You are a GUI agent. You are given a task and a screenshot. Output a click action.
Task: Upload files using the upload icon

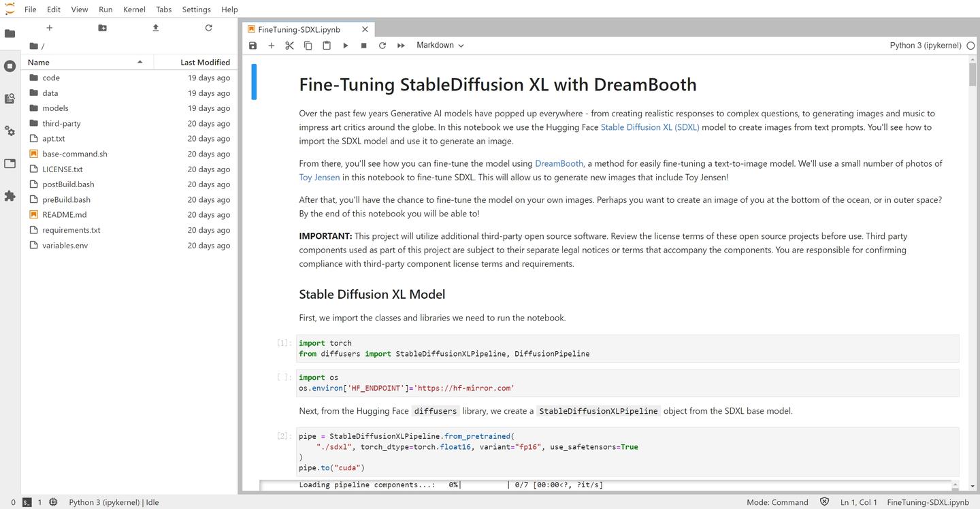tap(155, 27)
